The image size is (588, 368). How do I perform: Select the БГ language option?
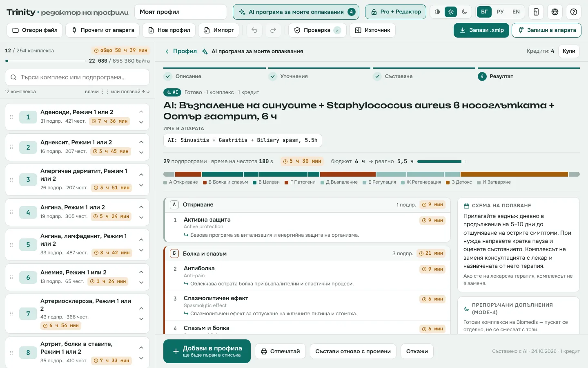point(484,12)
